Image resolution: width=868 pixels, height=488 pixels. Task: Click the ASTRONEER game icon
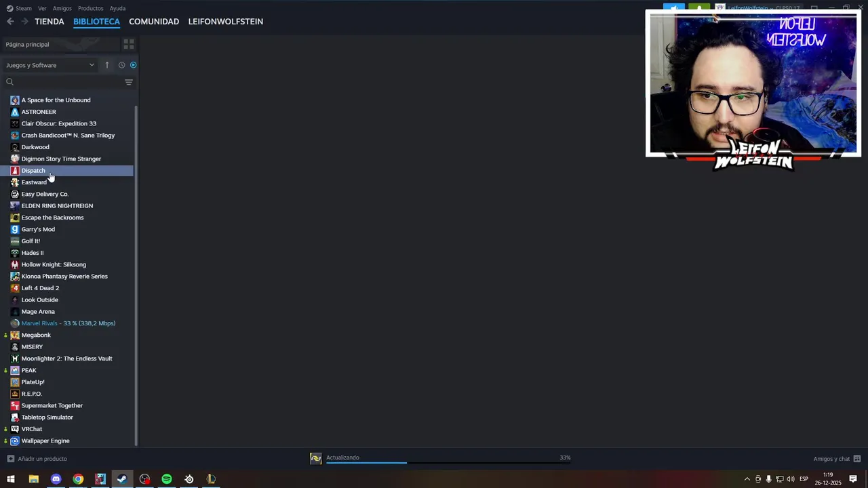(x=15, y=112)
